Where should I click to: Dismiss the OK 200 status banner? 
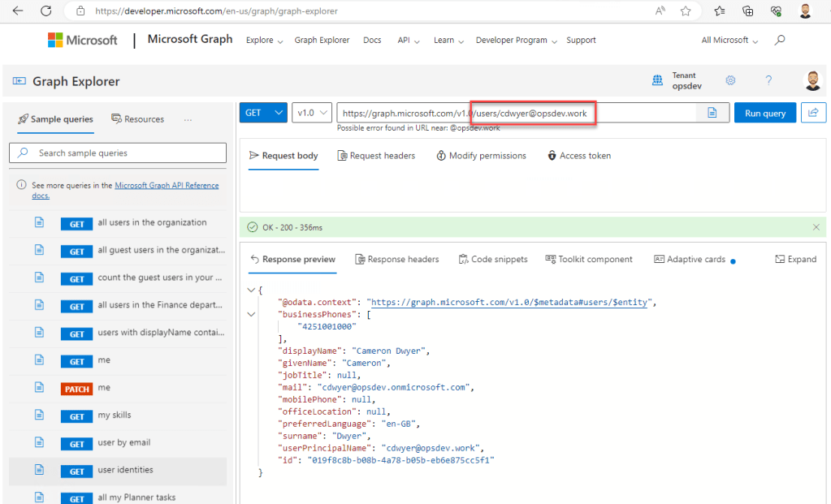coord(816,227)
